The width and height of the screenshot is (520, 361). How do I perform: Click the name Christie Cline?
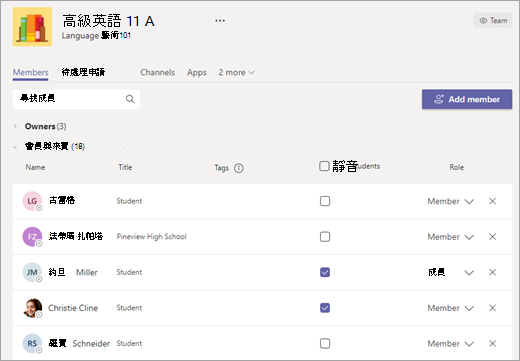(73, 308)
